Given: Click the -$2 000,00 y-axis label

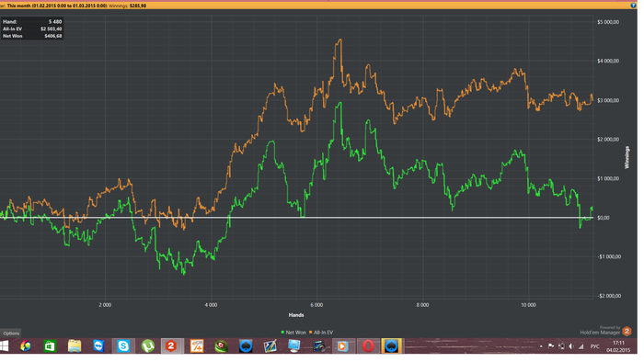Looking at the screenshot, I should coord(609,296).
